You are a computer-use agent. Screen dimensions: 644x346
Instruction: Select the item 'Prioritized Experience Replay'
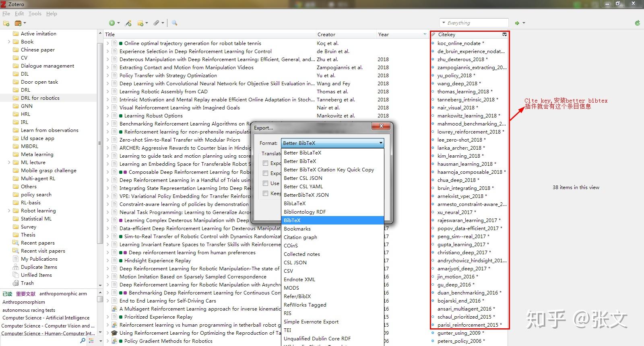pyautogui.click(x=158, y=317)
